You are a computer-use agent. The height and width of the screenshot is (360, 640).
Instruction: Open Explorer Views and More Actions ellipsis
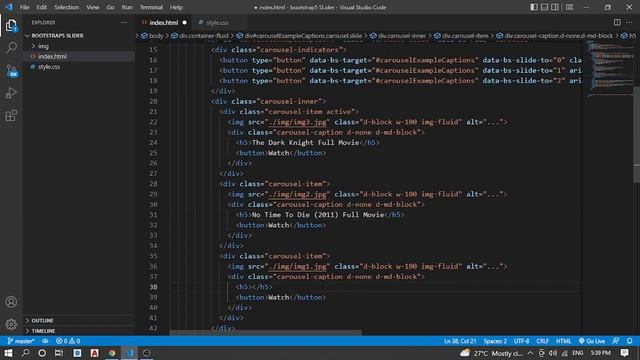tap(124, 22)
